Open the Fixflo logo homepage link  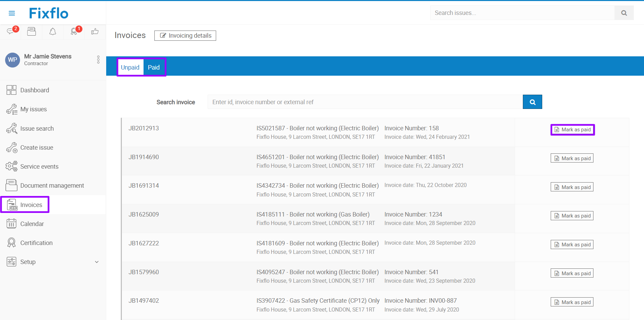tap(48, 13)
